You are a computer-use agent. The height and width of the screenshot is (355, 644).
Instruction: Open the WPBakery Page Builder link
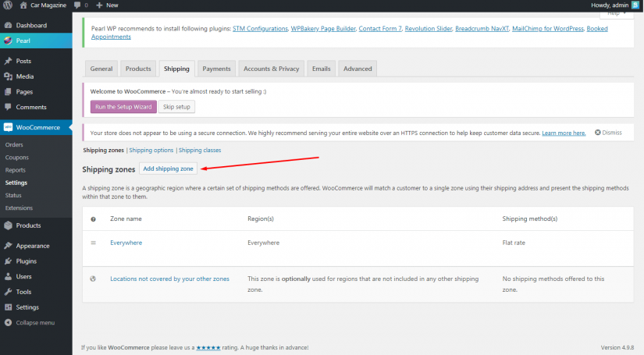[x=323, y=28]
